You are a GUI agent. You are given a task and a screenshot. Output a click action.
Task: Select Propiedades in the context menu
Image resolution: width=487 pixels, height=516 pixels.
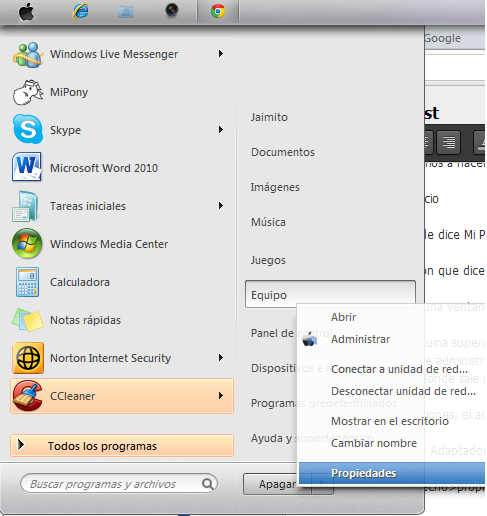point(392,473)
